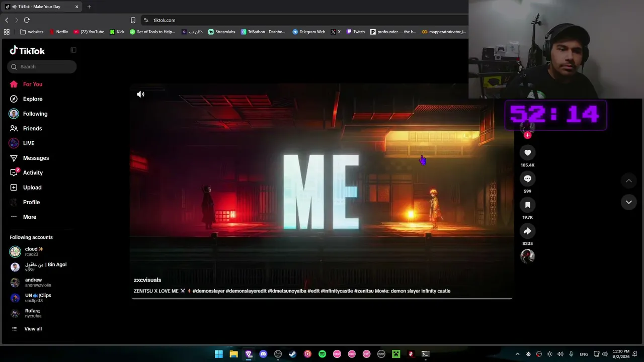This screenshot has height=362, width=644.
Task: Select the TikTok - Make Your Day tab
Action: point(41,7)
